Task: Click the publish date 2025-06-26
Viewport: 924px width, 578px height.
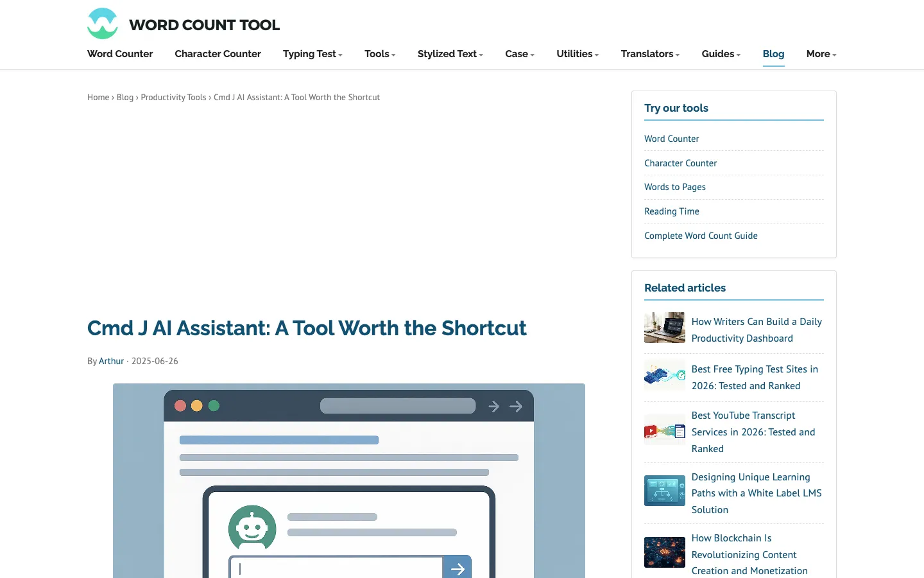Action: point(155,361)
